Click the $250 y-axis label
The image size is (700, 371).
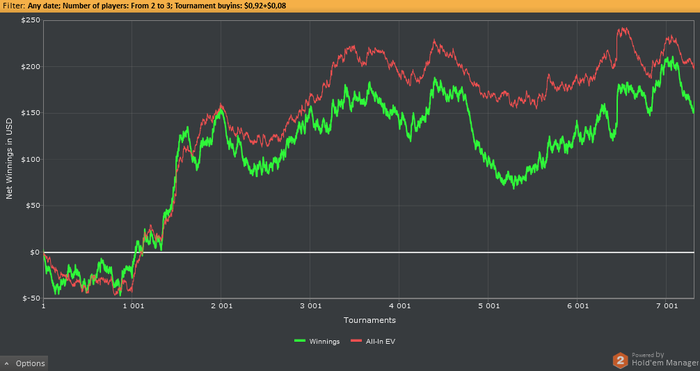[30, 20]
